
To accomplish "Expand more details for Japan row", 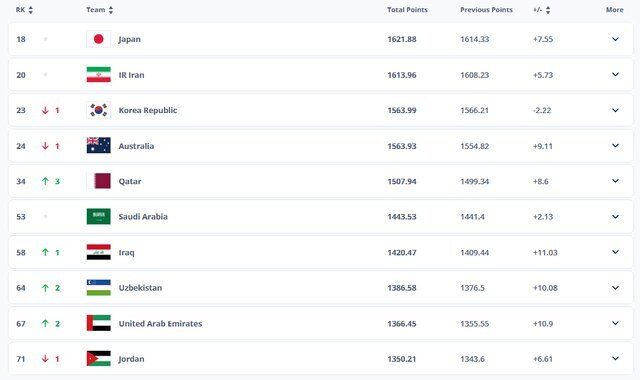I will 615,39.
